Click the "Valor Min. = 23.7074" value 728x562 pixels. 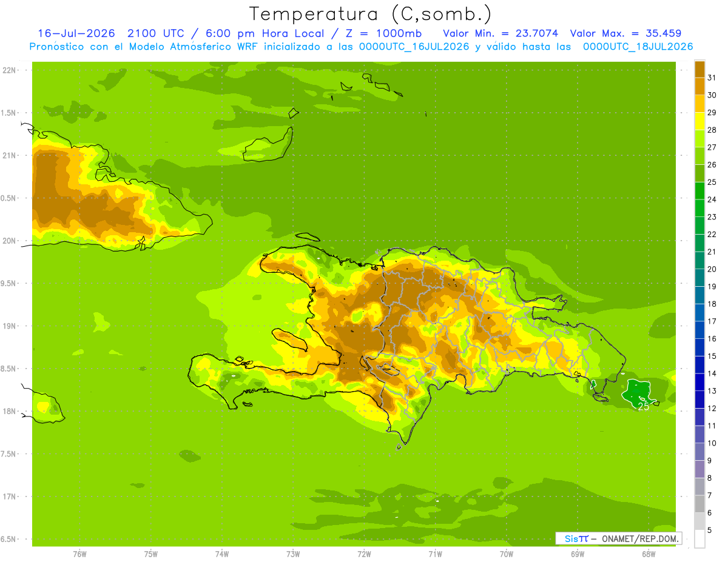[500, 33]
